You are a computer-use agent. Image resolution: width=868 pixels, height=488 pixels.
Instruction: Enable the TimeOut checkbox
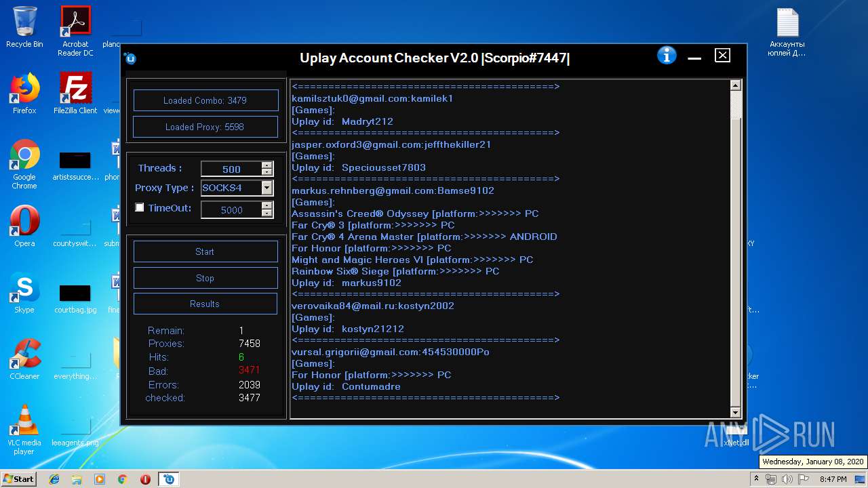140,207
